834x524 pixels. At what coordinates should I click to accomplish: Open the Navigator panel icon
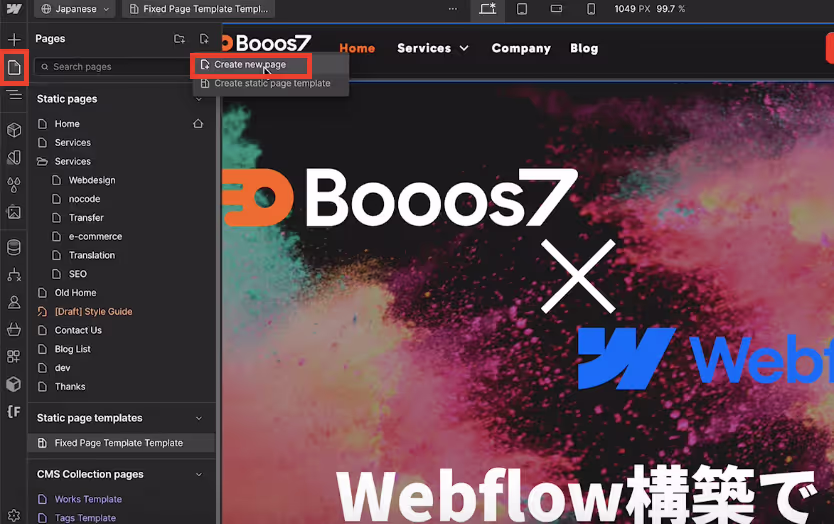14,95
